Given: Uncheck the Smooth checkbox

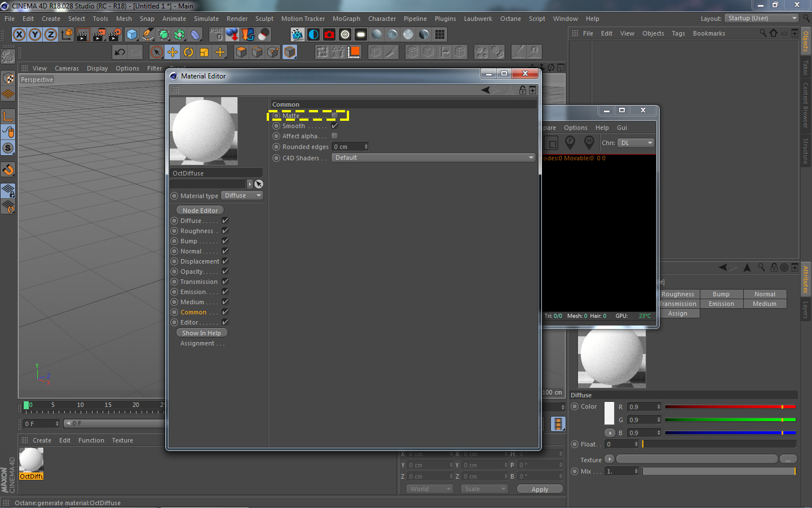Looking at the screenshot, I should click(x=334, y=126).
